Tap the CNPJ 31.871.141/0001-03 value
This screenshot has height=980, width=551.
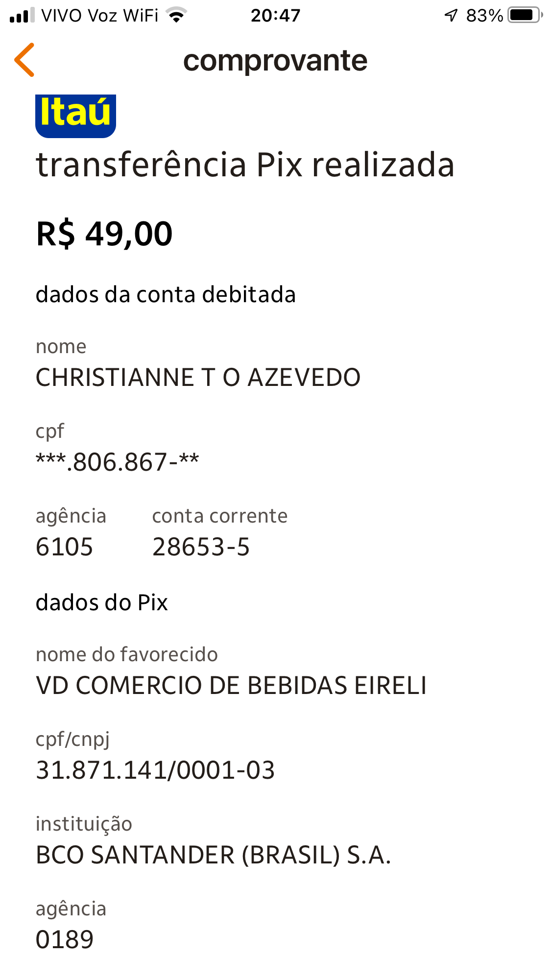155,770
